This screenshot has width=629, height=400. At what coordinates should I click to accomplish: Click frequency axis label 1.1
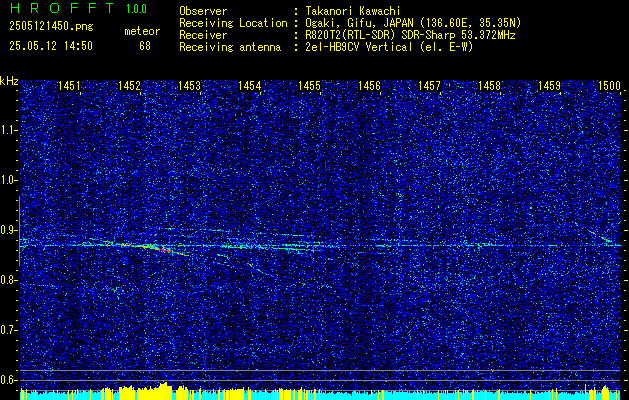click(9, 130)
